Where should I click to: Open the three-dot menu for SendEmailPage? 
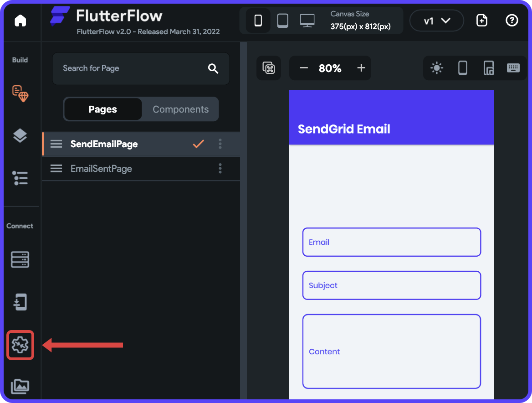tap(220, 144)
